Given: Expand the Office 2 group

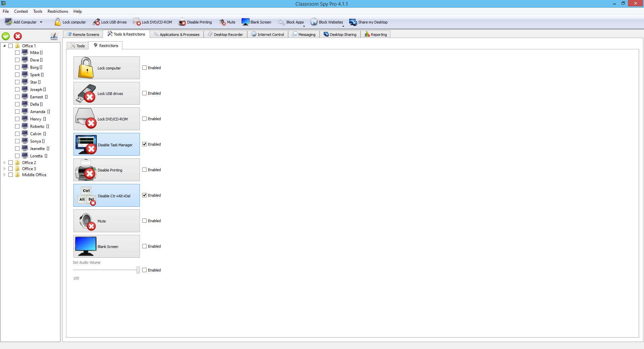Looking at the screenshot, I should click(x=4, y=163).
